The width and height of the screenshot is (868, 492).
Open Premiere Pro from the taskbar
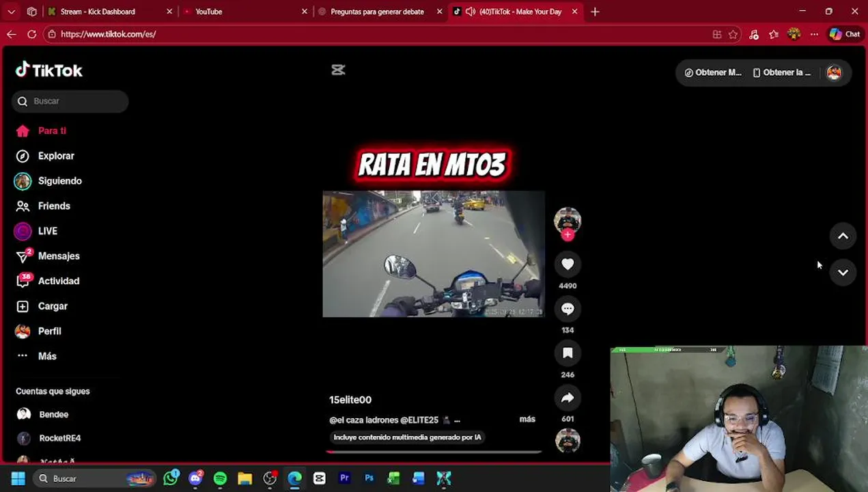[x=344, y=478]
